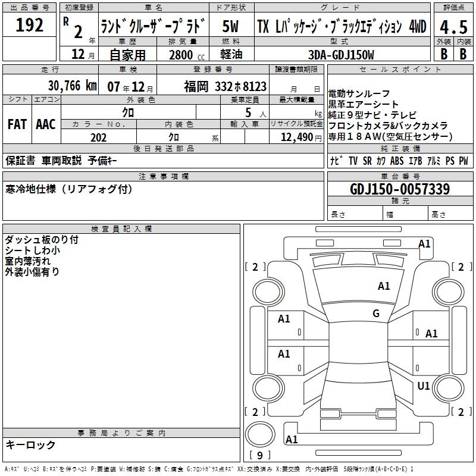Select the equipment code ナビ
This screenshot has height=476, width=476.
336,161
